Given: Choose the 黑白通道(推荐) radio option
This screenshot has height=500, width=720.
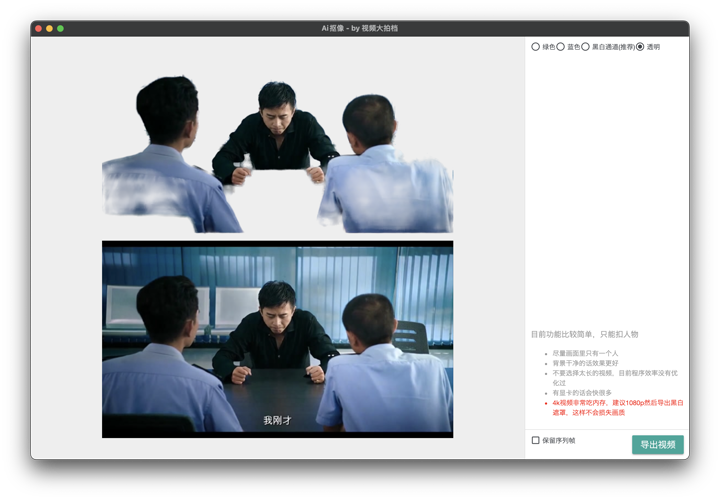Looking at the screenshot, I should coord(585,47).
